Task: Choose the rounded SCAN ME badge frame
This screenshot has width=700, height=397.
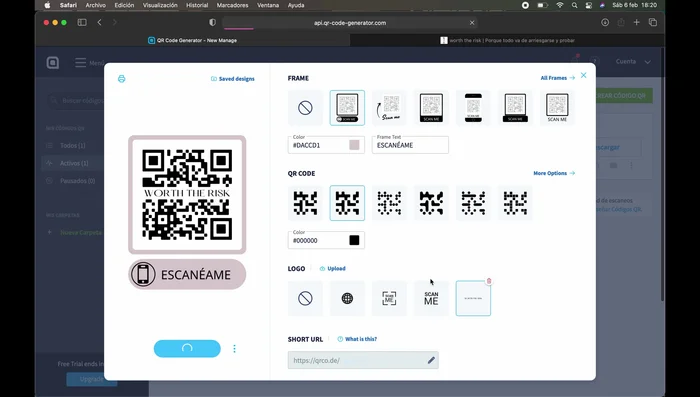Action: [x=347, y=108]
